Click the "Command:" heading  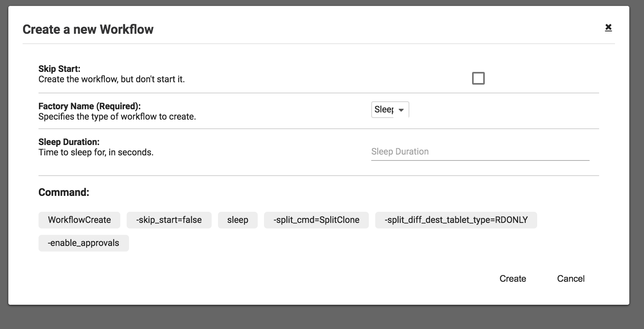[x=64, y=192]
